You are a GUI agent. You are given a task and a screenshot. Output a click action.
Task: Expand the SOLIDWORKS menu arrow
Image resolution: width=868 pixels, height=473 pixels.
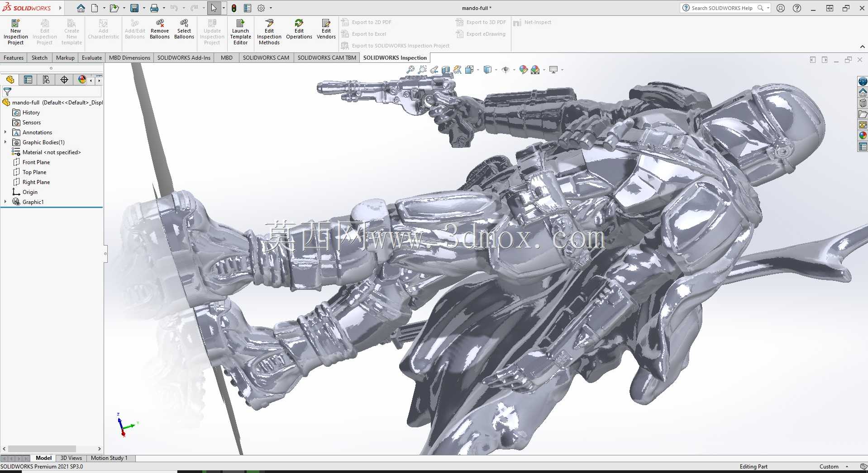coord(60,8)
